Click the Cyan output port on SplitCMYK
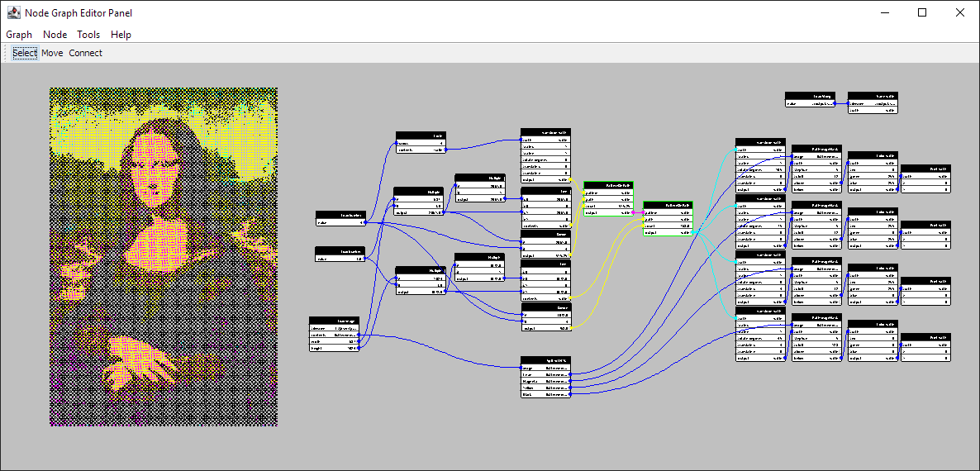Viewport: 980px width, 471px height. (571, 374)
